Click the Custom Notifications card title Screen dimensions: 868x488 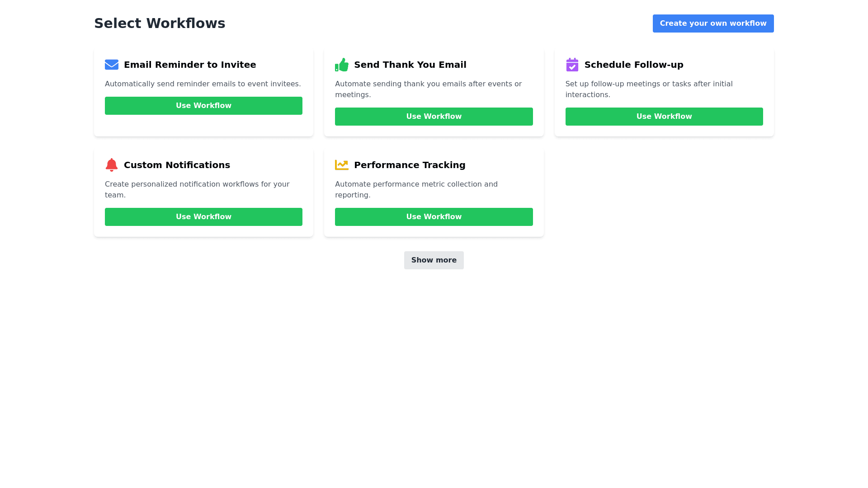point(177,165)
